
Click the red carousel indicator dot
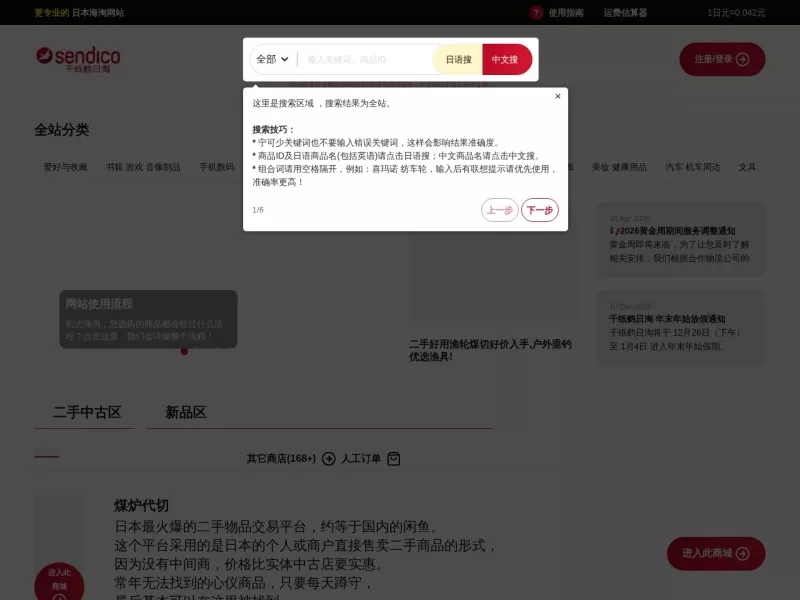pyautogui.click(x=184, y=351)
